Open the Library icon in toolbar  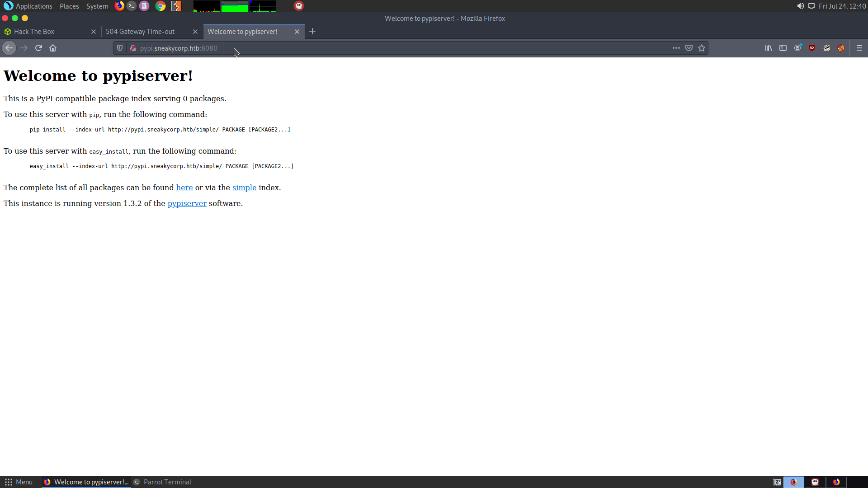click(x=768, y=48)
